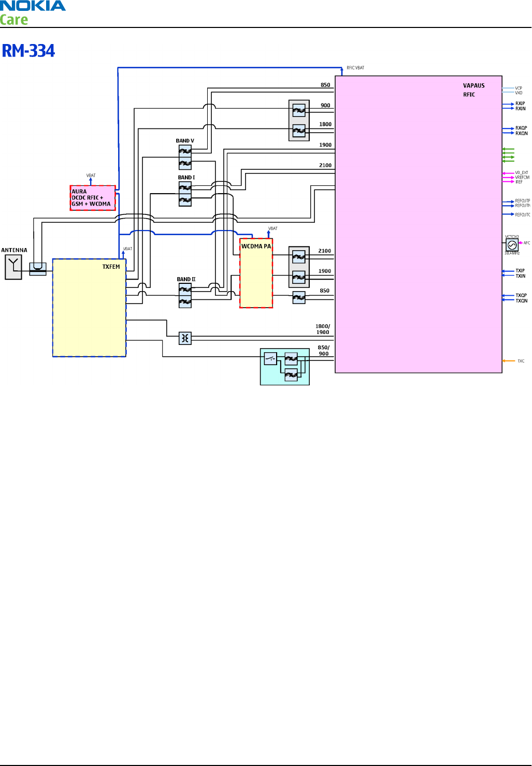Viewport: 532px width, 766px height.
Task: Click the switch symbol in the cyan block
Action: [270, 358]
